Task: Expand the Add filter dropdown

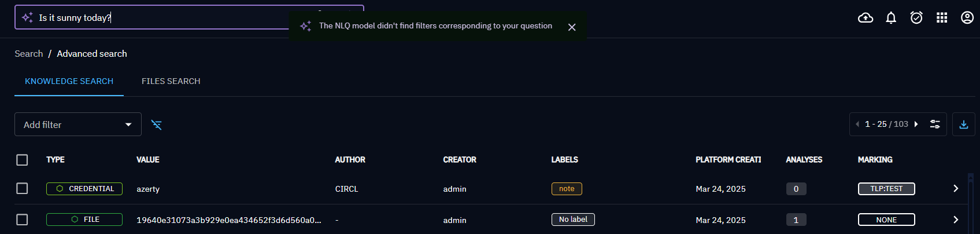Action: click(78, 125)
